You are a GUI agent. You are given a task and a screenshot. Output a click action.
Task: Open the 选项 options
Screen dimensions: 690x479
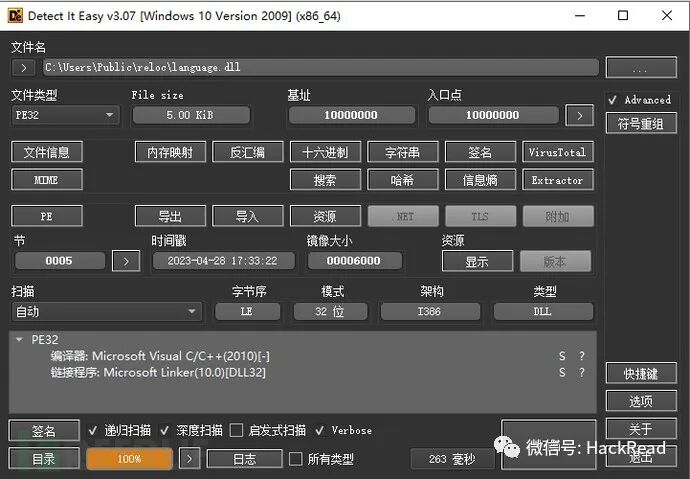coord(641,401)
